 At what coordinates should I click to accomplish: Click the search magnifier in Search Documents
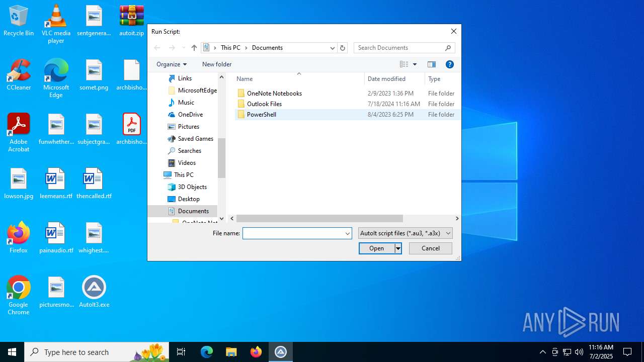[448, 48]
